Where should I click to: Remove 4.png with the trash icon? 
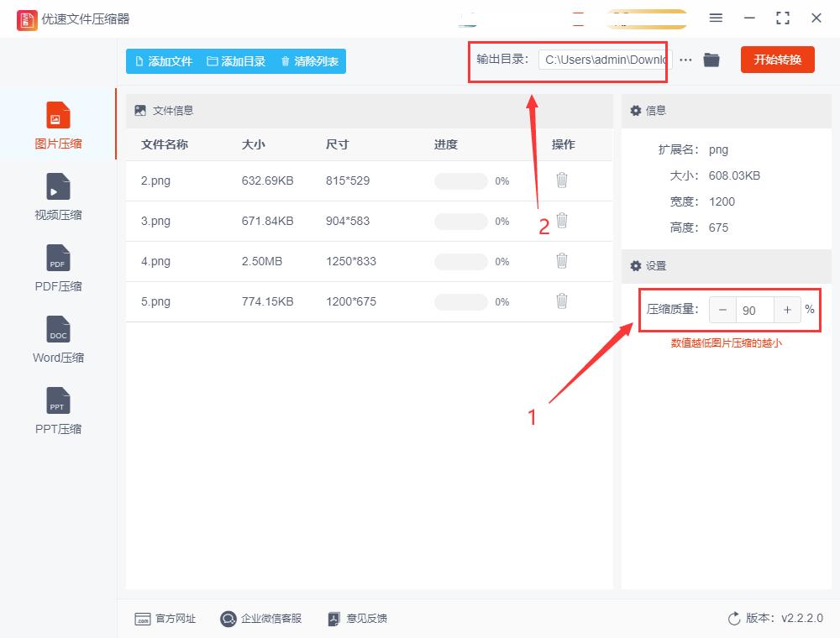561,261
